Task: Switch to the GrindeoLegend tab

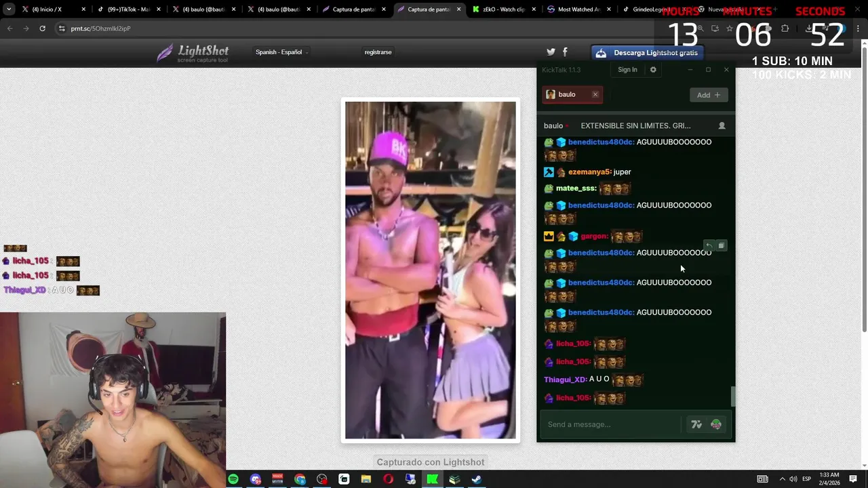Action: (653, 9)
